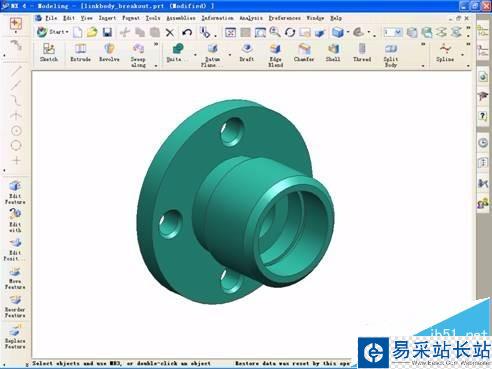Expand the Unite boolean dropdown arrow
The height and width of the screenshot is (369, 492).
coord(195,54)
